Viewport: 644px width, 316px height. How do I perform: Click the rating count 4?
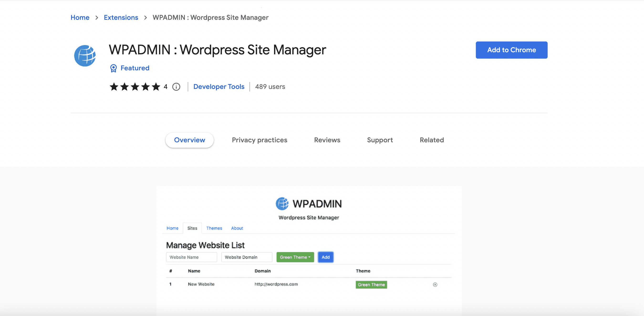pyautogui.click(x=166, y=87)
